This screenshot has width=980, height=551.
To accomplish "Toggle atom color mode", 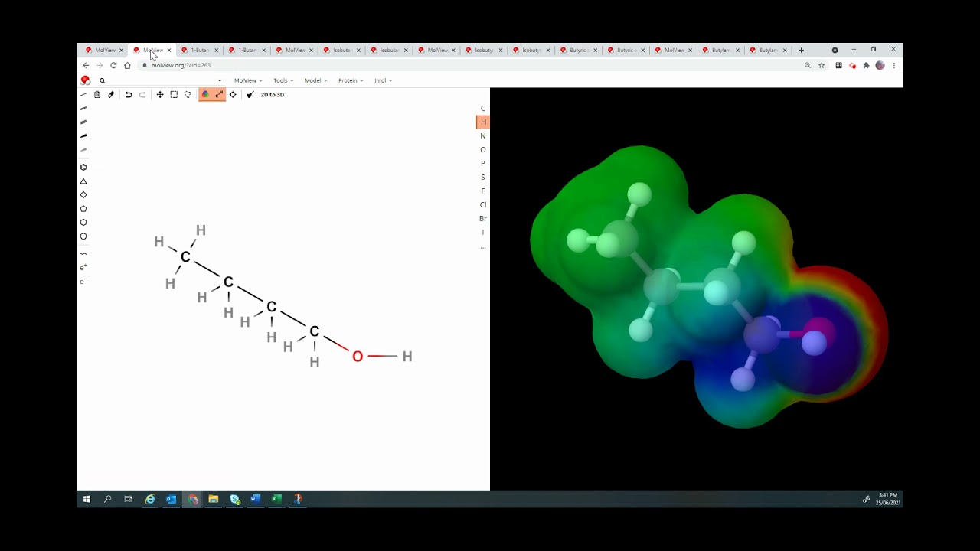I will (205, 94).
